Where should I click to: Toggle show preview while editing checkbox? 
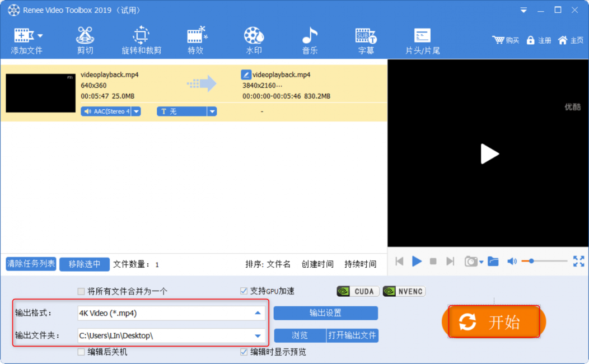coord(244,352)
